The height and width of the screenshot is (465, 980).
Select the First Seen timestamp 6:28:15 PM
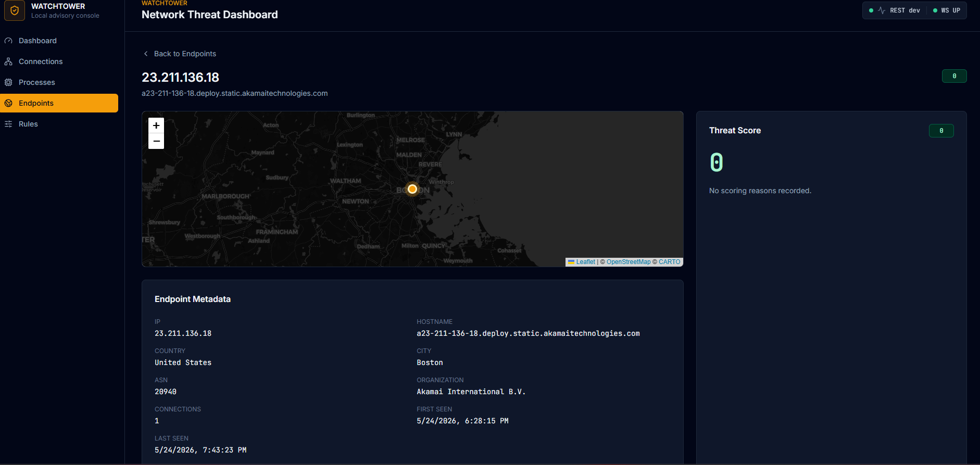pyautogui.click(x=462, y=421)
